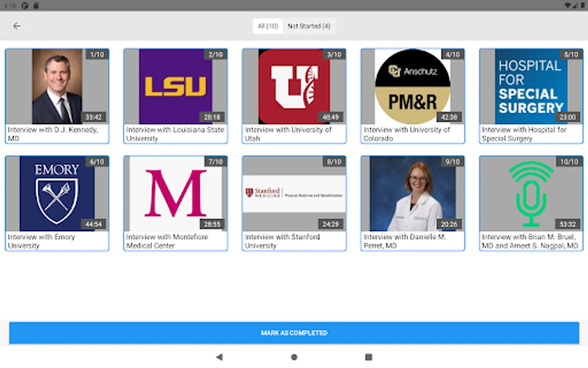This screenshot has width=588, height=368.
Task: Select title 'Interview with D.J. Kennedy, MD'
Action: tap(53, 134)
